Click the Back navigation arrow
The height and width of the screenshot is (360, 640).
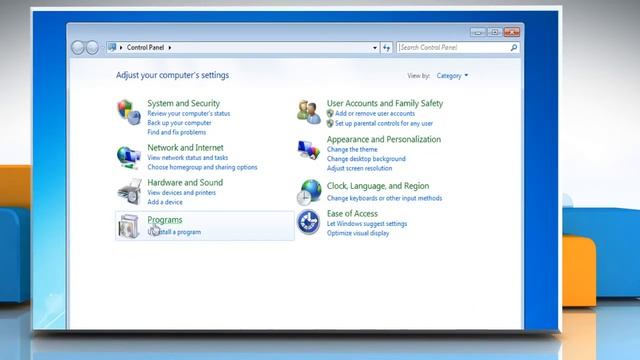(x=78, y=48)
